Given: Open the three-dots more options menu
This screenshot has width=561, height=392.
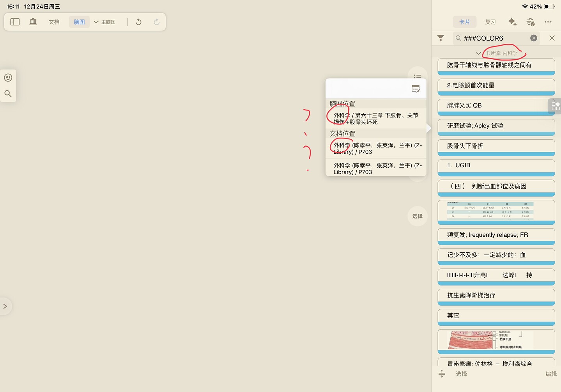Looking at the screenshot, I should (x=548, y=22).
